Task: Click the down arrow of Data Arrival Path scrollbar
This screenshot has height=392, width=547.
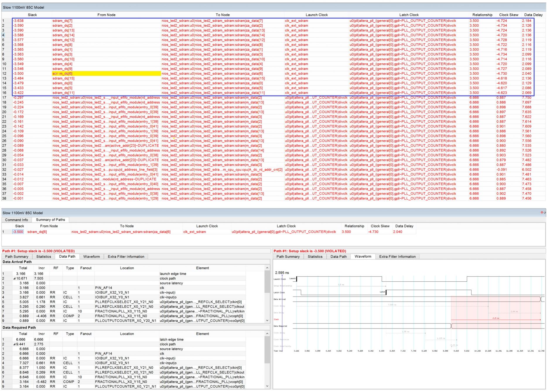Action: (x=267, y=321)
